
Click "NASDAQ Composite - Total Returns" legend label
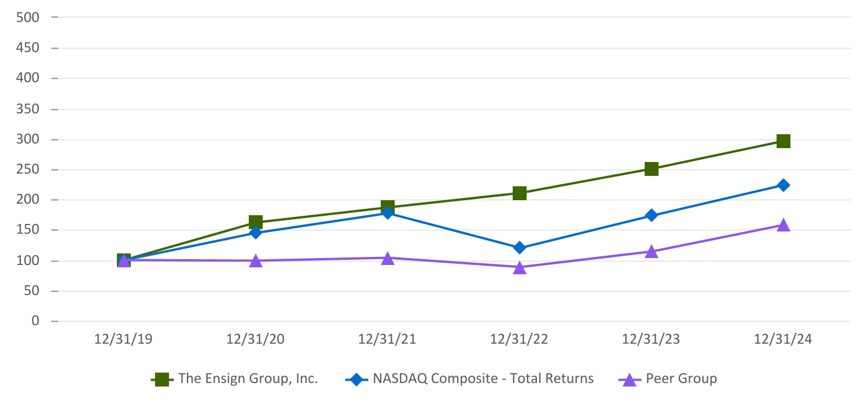point(483,379)
